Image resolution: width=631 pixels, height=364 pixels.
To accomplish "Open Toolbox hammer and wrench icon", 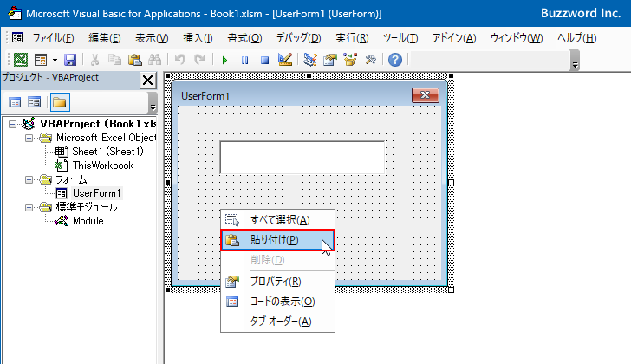I will 370,60.
